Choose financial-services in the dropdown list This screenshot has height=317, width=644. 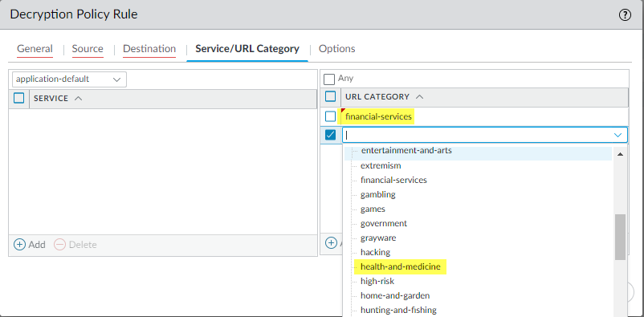tap(393, 180)
